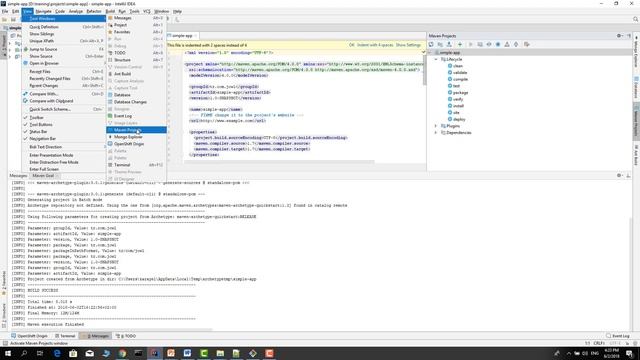Toggle Skip Tests mode in Maven toolbar
Image resolution: width=640 pixels, height=360 pixels.
click(498, 44)
